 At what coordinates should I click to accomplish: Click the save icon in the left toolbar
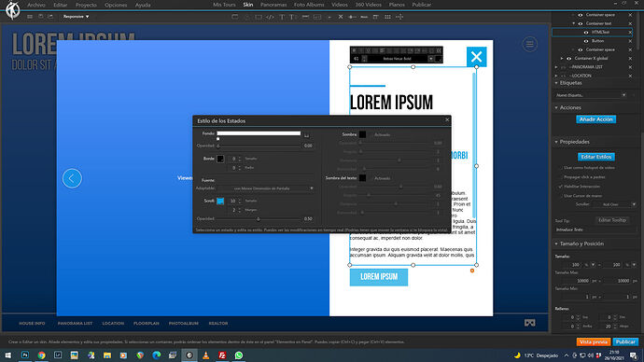click(x=41, y=17)
